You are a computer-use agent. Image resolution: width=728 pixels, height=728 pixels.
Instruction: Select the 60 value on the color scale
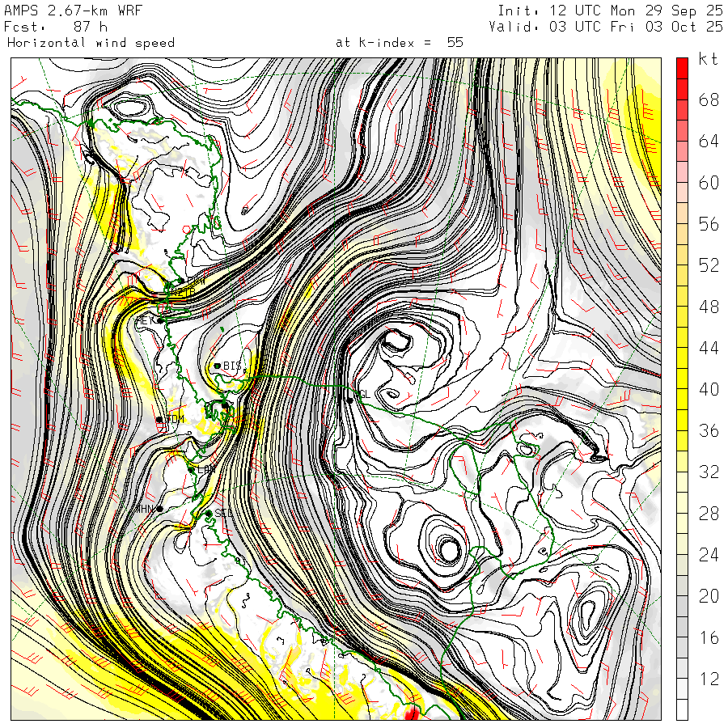pos(709,183)
